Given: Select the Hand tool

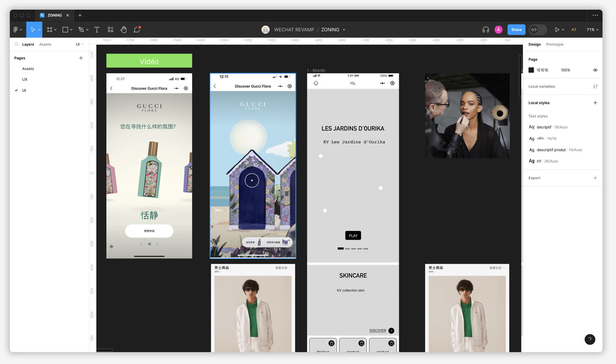Looking at the screenshot, I should click(124, 30).
